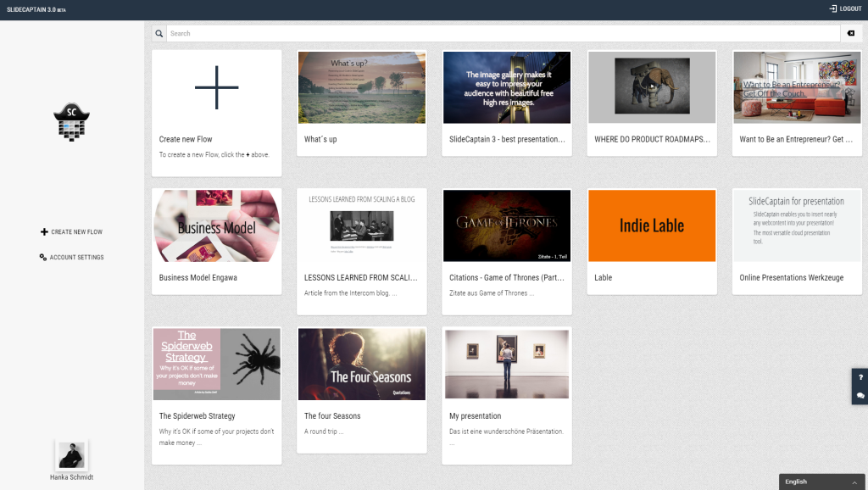
Task: Open the What's up flow thumbnail
Action: coord(361,86)
